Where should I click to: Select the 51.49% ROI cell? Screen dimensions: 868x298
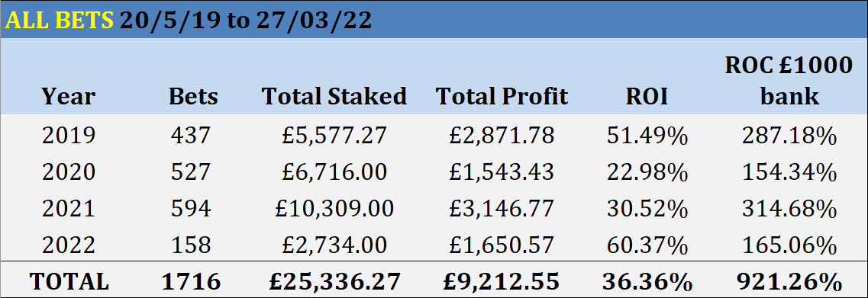647,136
